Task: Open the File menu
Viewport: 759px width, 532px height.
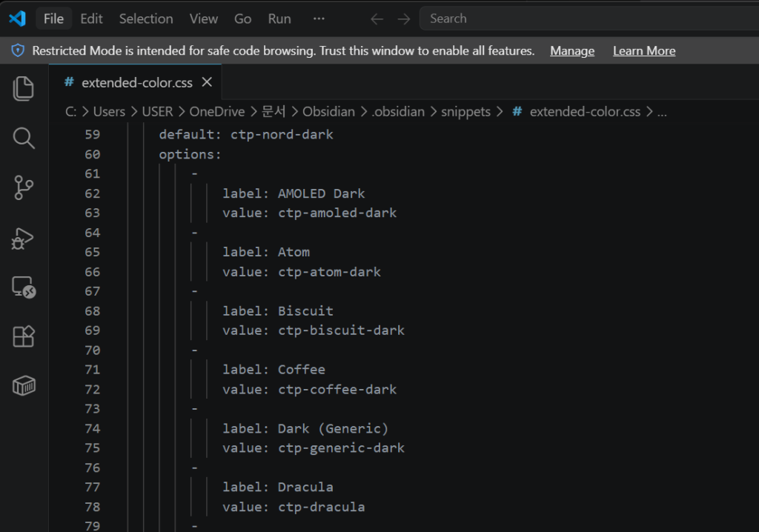Action: (x=53, y=19)
